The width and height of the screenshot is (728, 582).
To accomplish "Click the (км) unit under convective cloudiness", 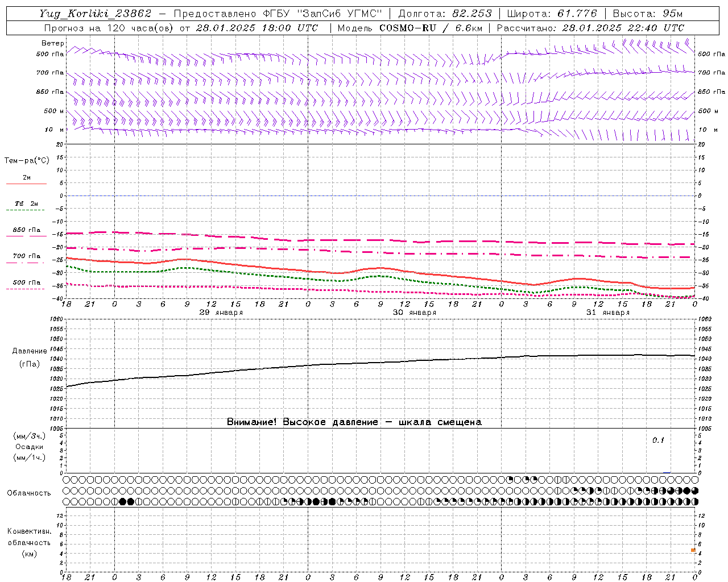I will click(30, 554).
